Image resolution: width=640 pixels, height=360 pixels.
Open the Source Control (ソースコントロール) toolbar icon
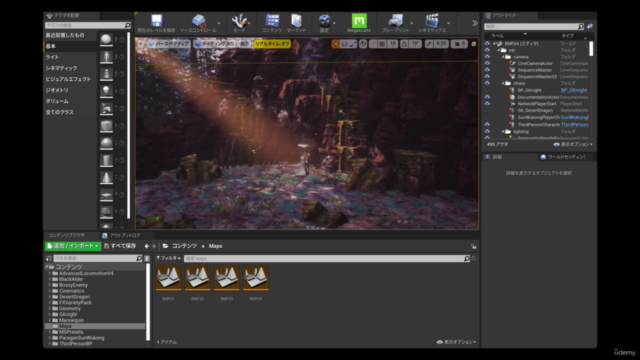199,20
